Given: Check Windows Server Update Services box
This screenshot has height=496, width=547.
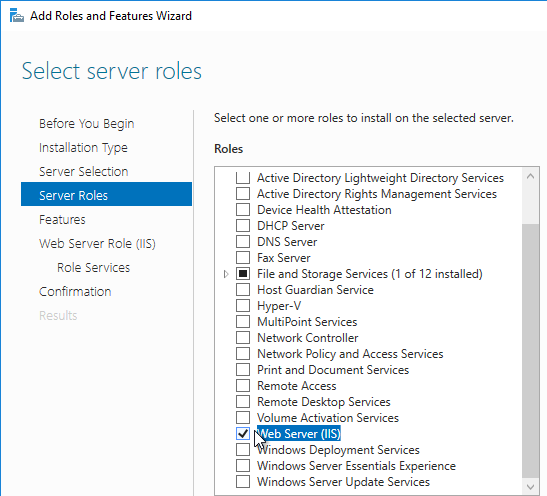Looking at the screenshot, I should pyautogui.click(x=243, y=482).
